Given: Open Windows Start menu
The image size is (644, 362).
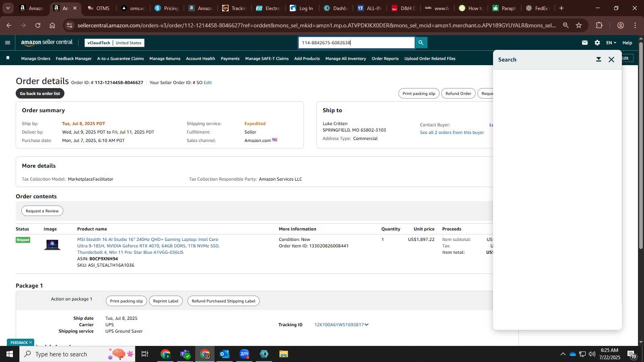Looking at the screenshot, I should [10, 354].
